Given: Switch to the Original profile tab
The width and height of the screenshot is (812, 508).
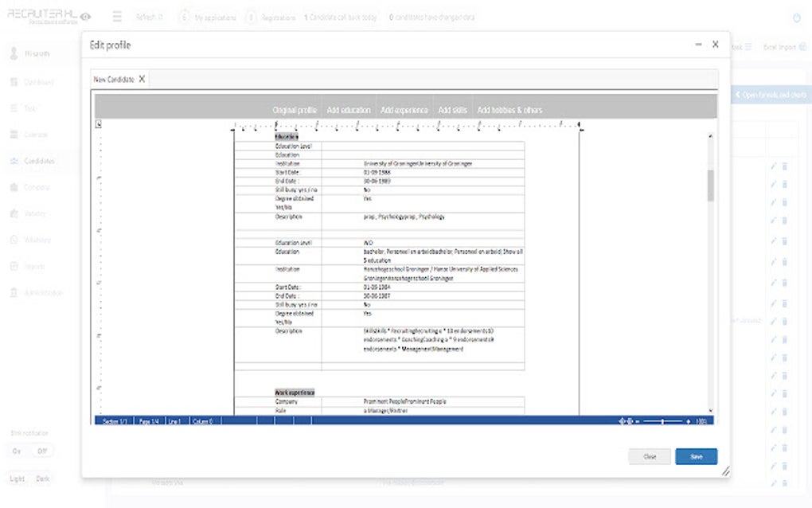Looking at the screenshot, I should 295,110.
